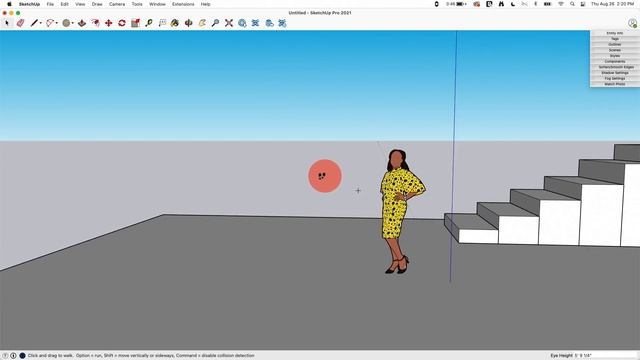Screen dimensions: 640x360
Task: Open the Draw menu
Action: pos(97,4)
